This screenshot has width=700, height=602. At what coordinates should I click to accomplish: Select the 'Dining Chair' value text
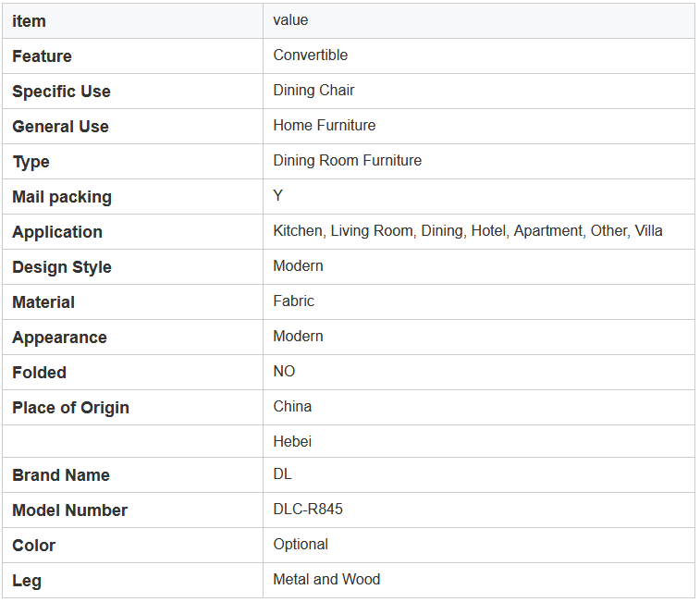tap(313, 91)
